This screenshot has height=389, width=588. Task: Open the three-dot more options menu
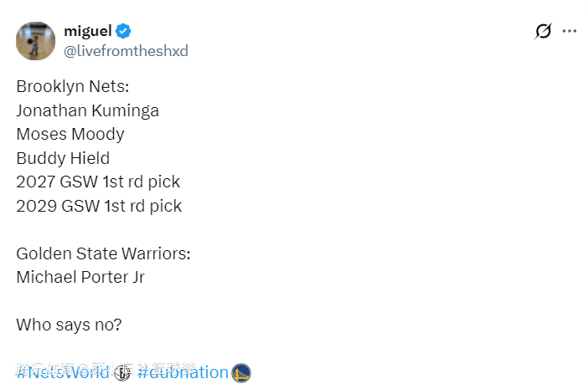570,32
